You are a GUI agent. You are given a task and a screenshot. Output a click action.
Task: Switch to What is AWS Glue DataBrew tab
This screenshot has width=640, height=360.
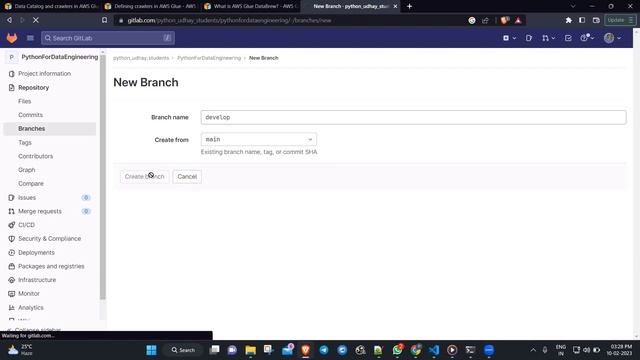250,6
